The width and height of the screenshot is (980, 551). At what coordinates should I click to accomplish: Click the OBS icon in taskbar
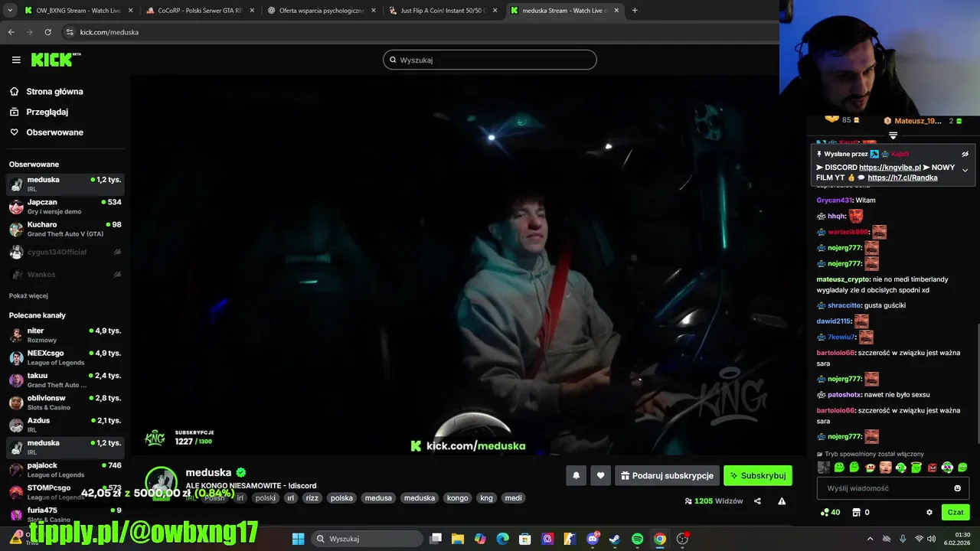coord(682,539)
